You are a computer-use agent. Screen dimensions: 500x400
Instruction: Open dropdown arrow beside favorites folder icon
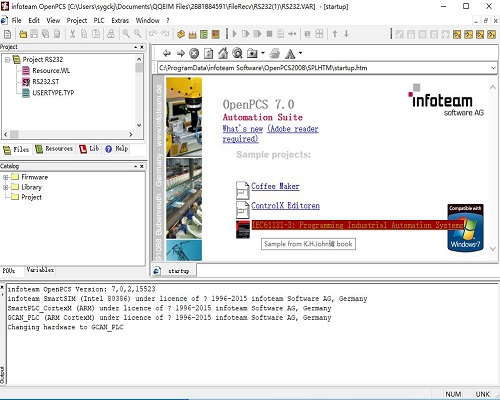263,53
